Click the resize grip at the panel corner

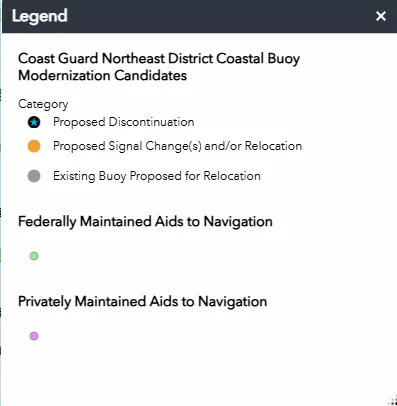pos(392,401)
